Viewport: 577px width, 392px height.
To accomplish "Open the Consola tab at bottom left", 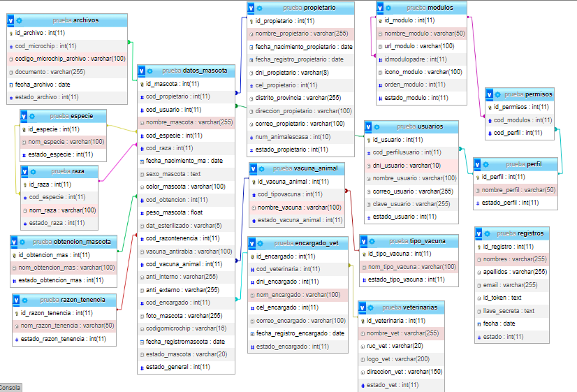I will click(10, 387).
